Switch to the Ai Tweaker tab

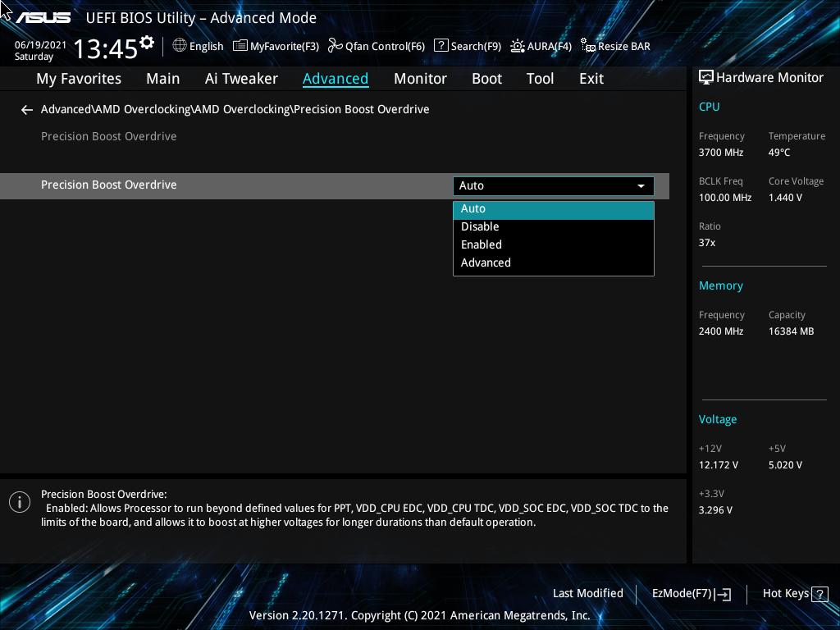(x=241, y=78)
